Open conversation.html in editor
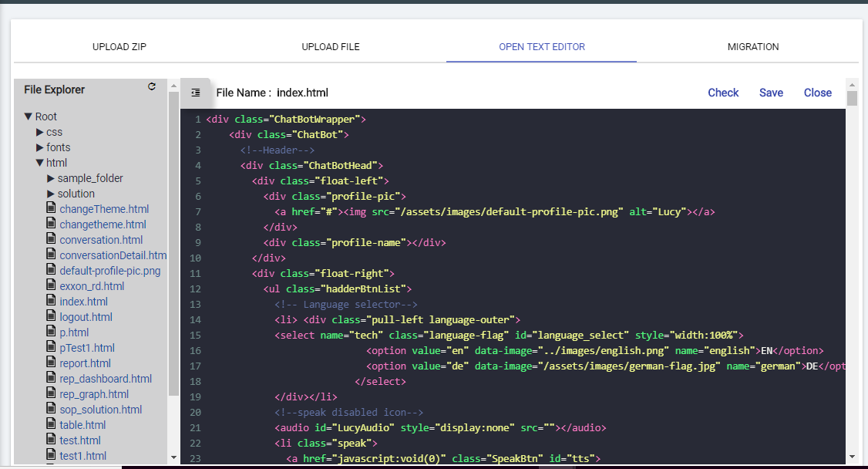The image size is (868, 469). coord(101,241)
